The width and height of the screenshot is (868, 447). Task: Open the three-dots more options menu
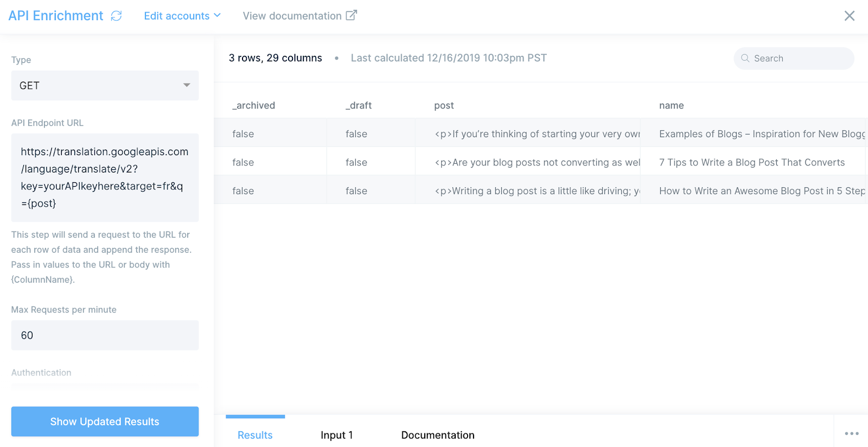(852, 433)
